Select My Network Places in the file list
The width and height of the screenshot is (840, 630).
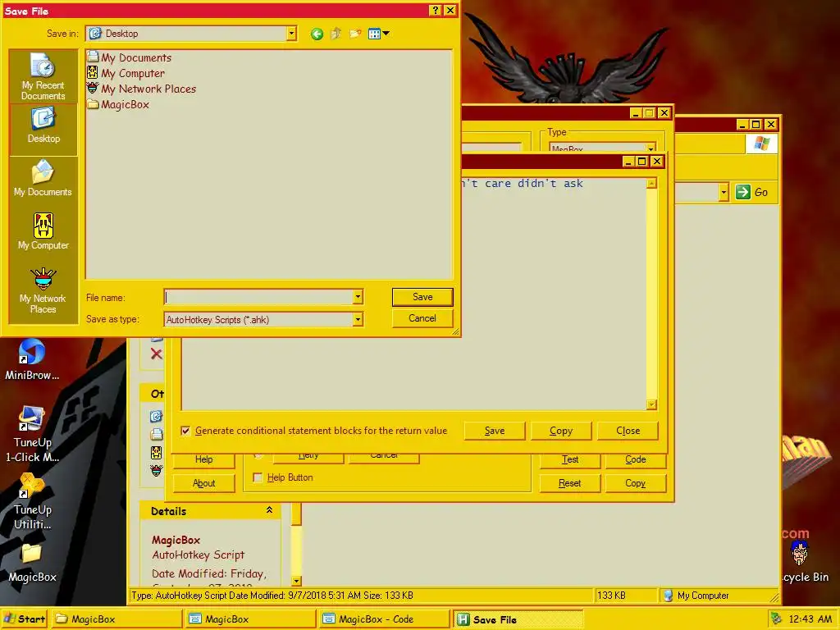(x=142, y=89)
